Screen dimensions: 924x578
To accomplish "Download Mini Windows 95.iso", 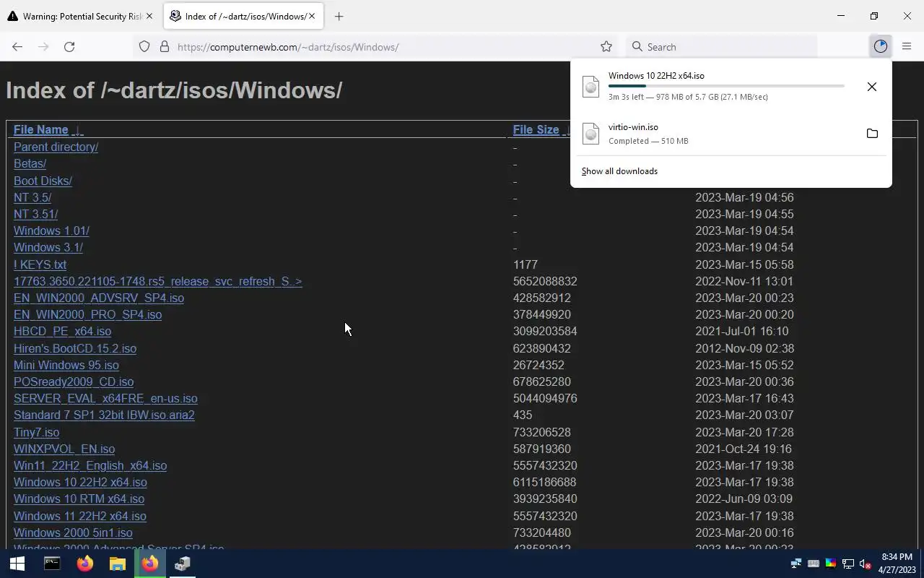I will (66, 365).
